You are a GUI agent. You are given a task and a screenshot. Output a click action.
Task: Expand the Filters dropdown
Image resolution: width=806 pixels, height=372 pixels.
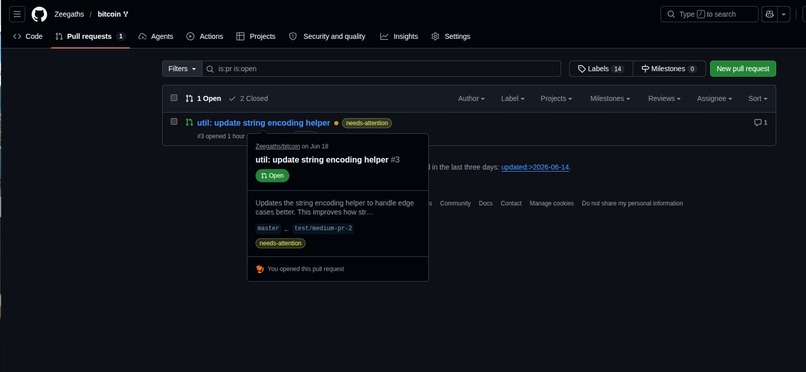coord(182,69)
